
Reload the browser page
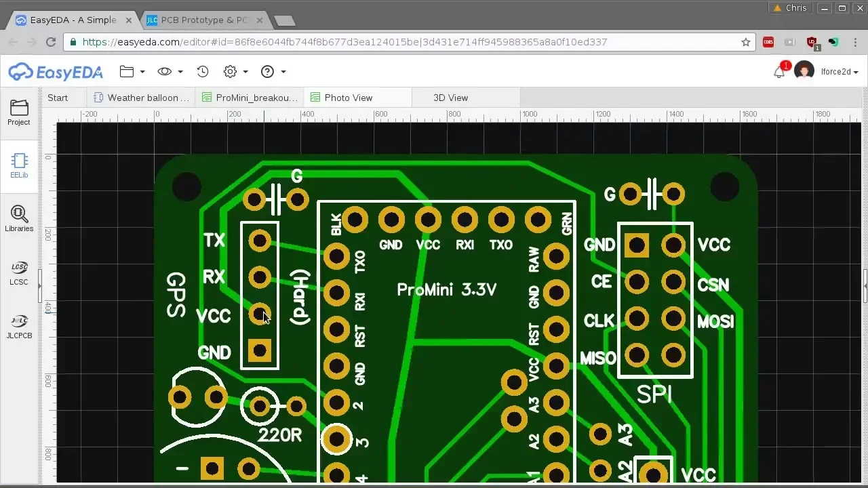(51, 42)
